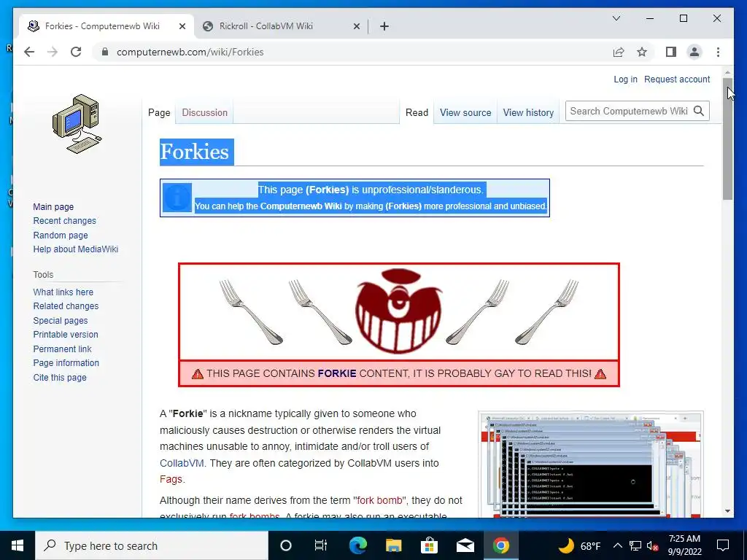Click the scrollbar up arrow
This screenshot has width=747, height=560.
pyautogui.click(x=727, y=72)
